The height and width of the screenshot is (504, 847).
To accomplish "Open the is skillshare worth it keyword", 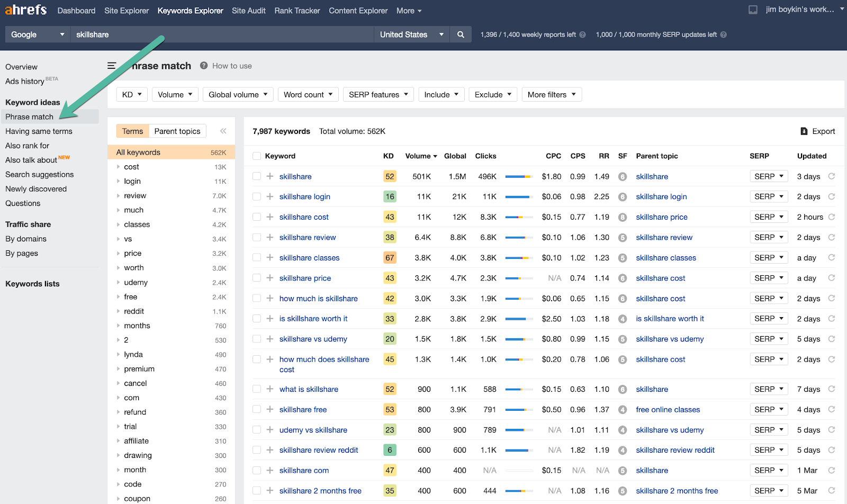I will pyautogui.click(x=313, y=319).
